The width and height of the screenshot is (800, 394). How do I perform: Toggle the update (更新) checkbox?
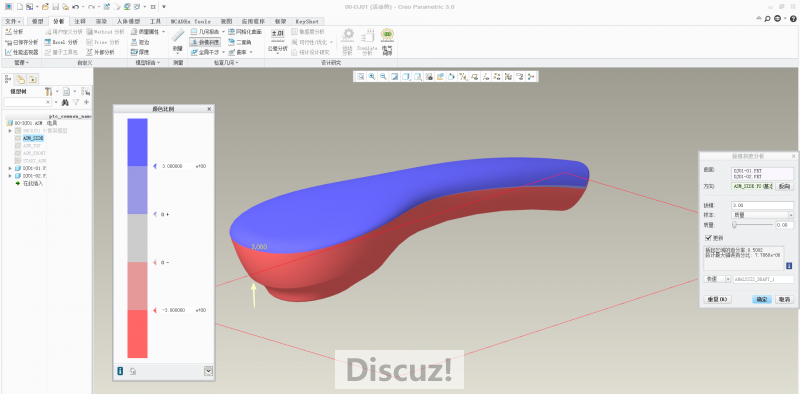pos(708,238)
